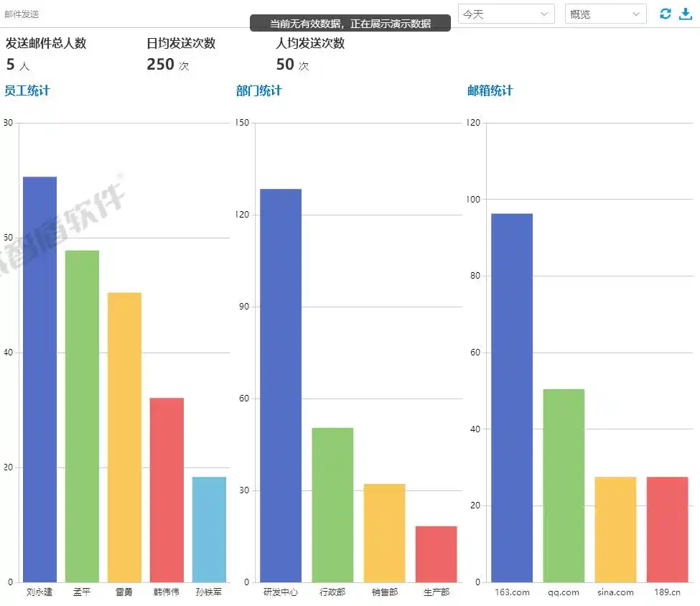
Task: Click the 189.cn axis label
Action: click(668, 592)
